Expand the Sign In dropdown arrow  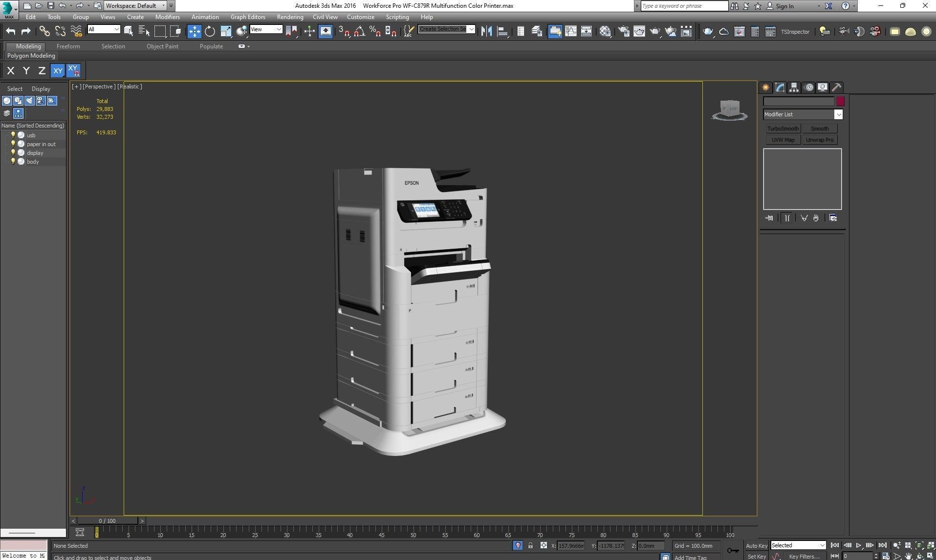click(819, 6)
